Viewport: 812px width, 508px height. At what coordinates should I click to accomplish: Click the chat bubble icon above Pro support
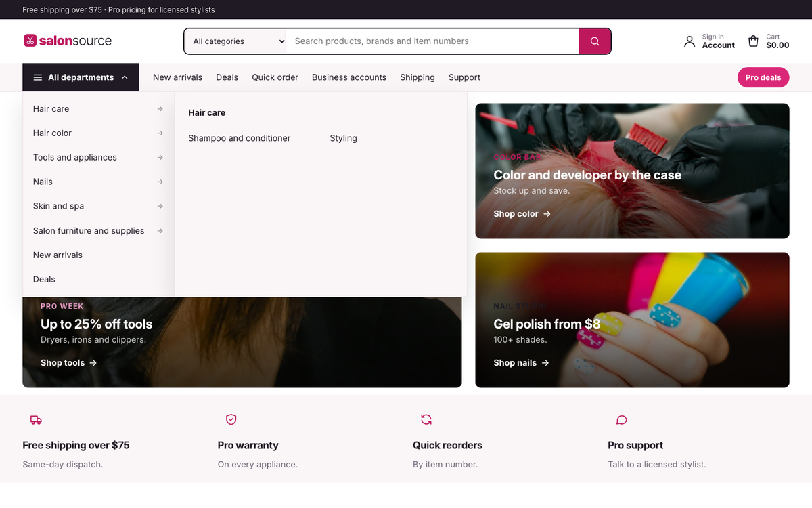621,420
